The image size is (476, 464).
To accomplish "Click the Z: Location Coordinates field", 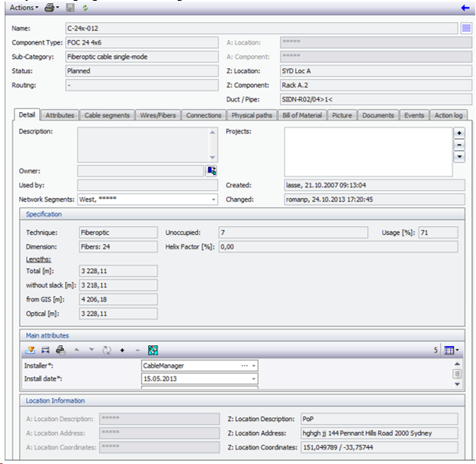I will [x=379, y=447].
